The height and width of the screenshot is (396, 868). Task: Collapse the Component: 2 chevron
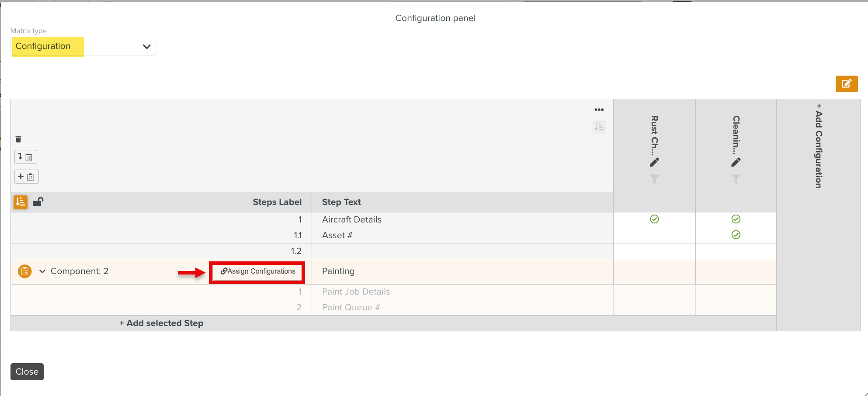pyautogui.click(x=42, y=271)
